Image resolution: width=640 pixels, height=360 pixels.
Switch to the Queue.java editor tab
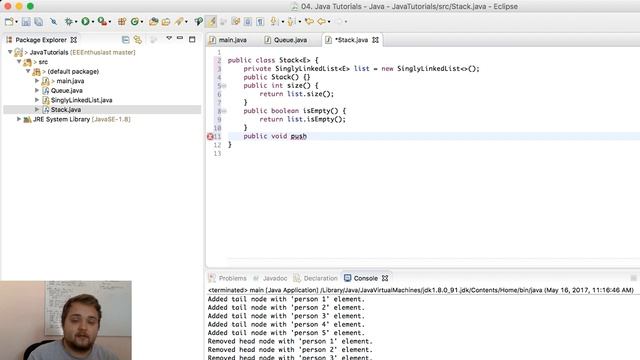click(291, 40)
